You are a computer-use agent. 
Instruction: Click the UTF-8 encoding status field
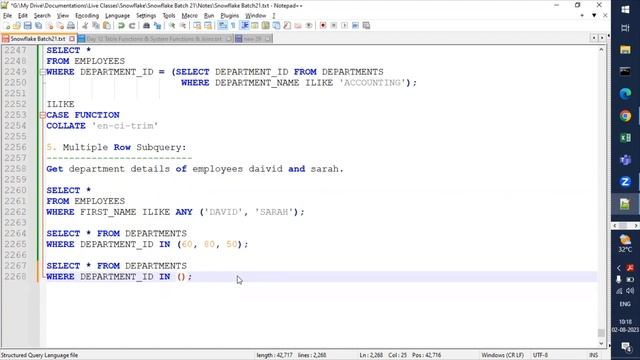coord(540,355)
